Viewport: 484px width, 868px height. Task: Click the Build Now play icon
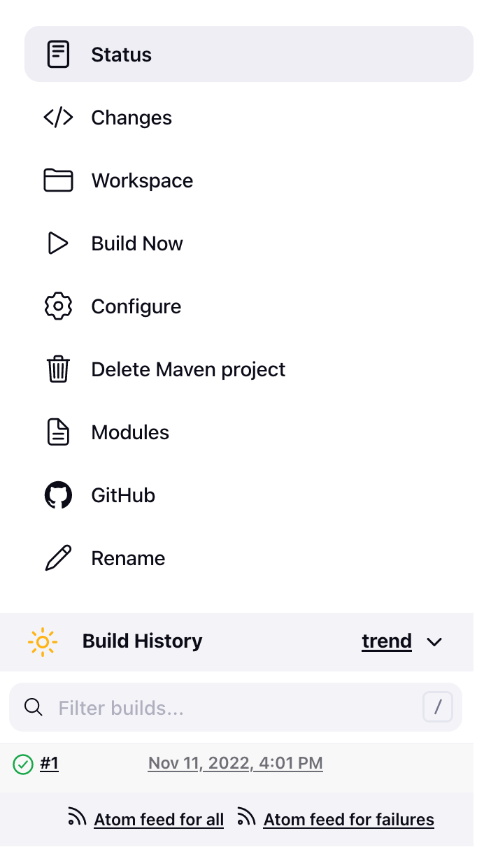(x=58, y=243)
